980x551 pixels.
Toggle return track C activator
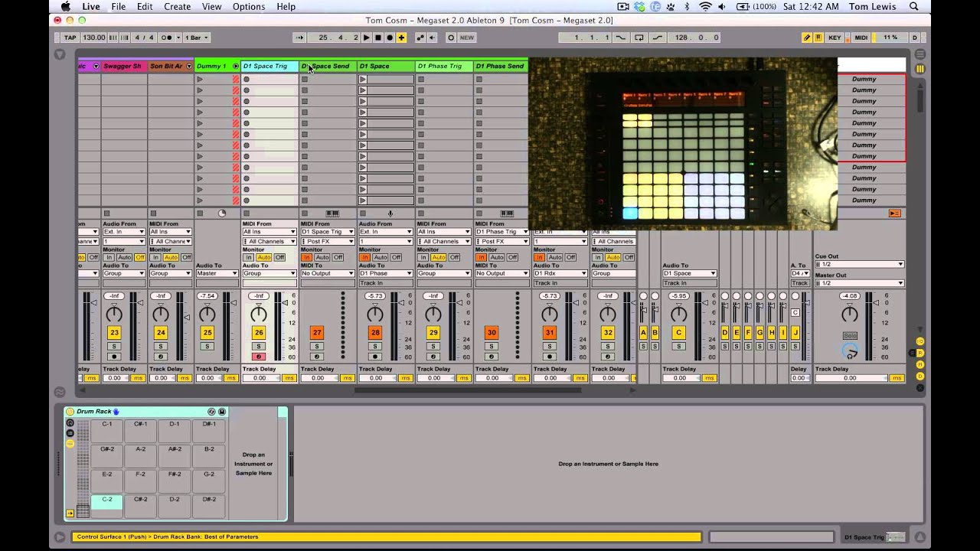(678, 333)
